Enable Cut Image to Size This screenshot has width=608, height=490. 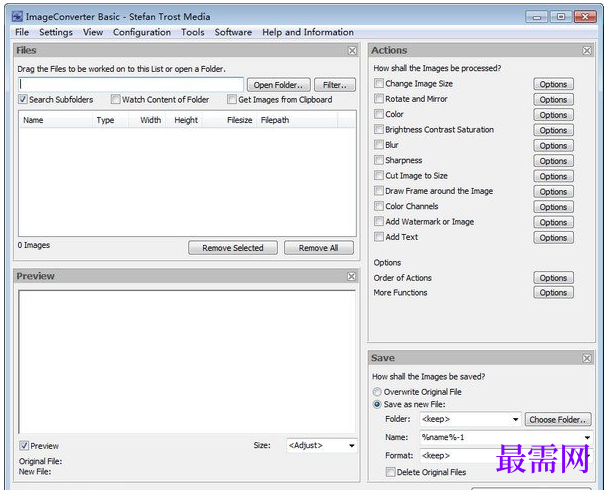point(379,175)
